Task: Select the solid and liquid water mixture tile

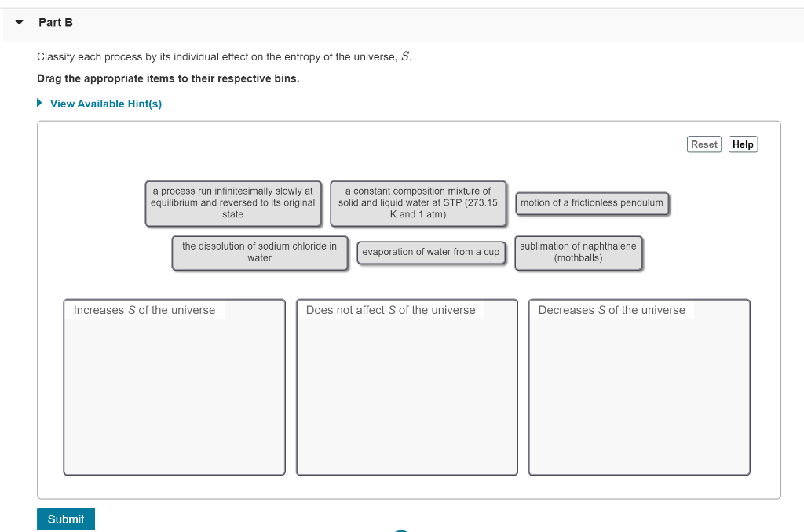Action: click(x=418, y=202)
